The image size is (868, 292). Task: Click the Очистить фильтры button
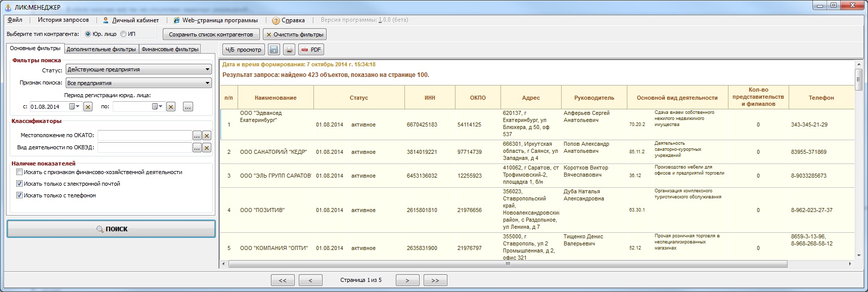(295, 34)
